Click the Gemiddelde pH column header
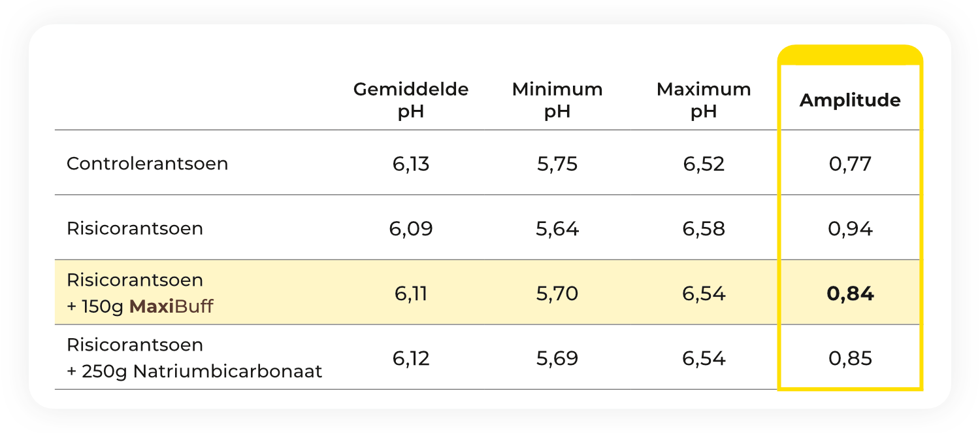 pyautogui.click(x=411, y=100)
